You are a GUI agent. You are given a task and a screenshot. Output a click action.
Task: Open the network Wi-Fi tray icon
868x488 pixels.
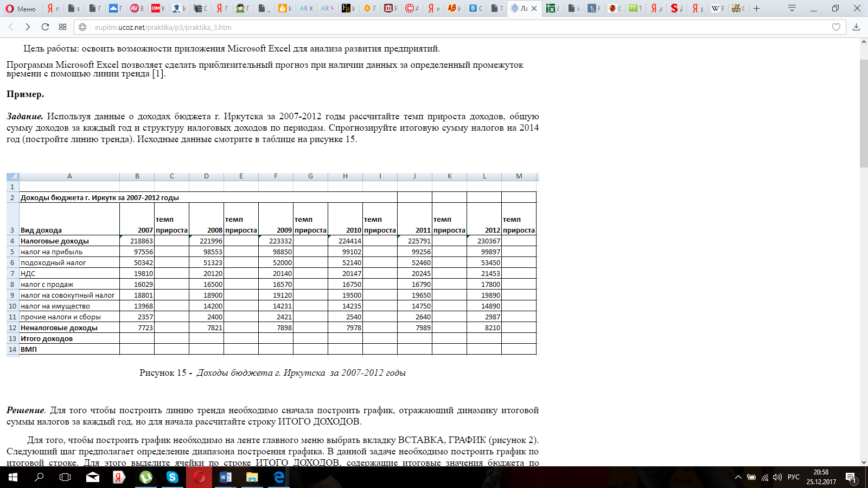click(x=765, y=477)
